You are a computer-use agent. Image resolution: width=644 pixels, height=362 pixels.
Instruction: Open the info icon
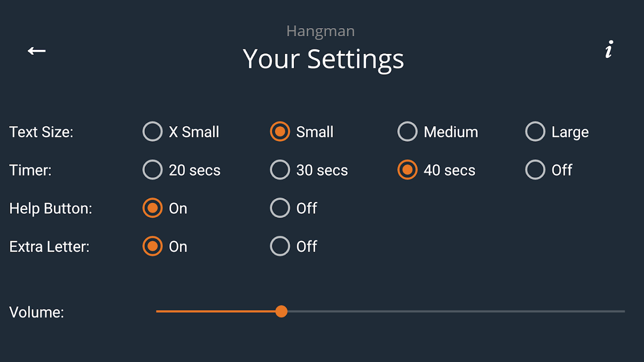[x=609, y=49]
